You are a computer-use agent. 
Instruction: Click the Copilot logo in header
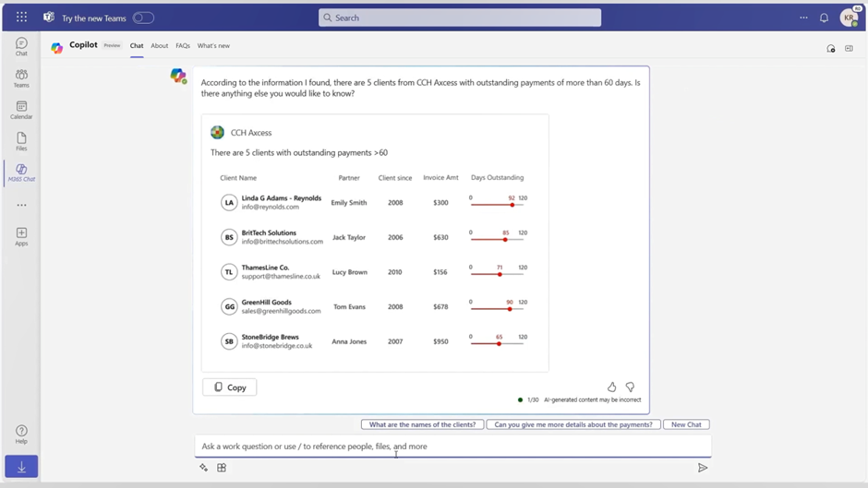click(x=56, y=48)
